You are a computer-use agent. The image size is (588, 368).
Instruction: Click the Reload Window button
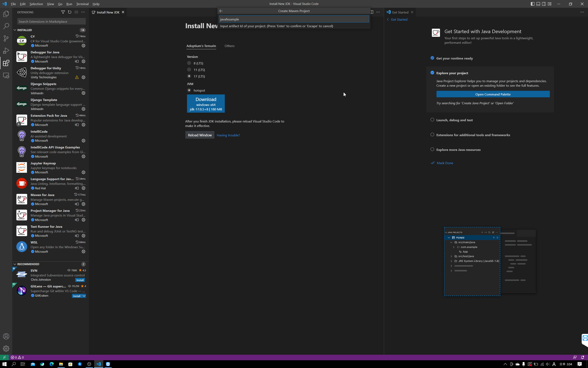click(x=200, y=135)
